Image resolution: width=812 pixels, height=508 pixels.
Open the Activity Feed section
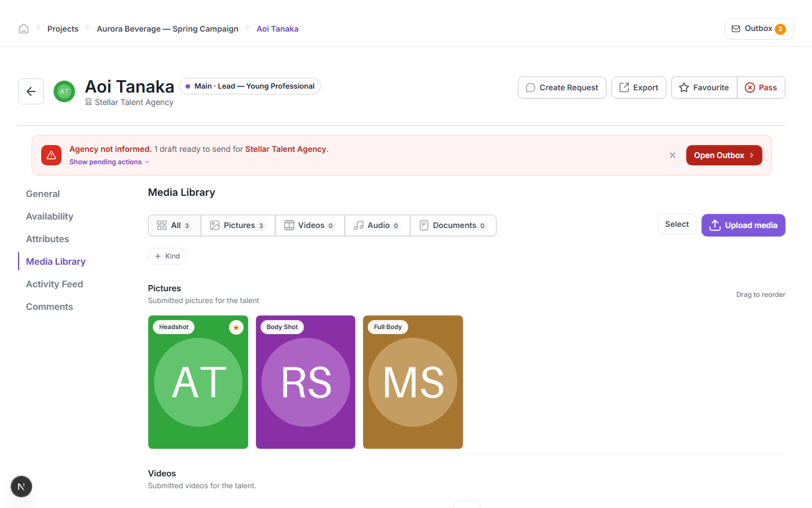(x=55, y=284)
